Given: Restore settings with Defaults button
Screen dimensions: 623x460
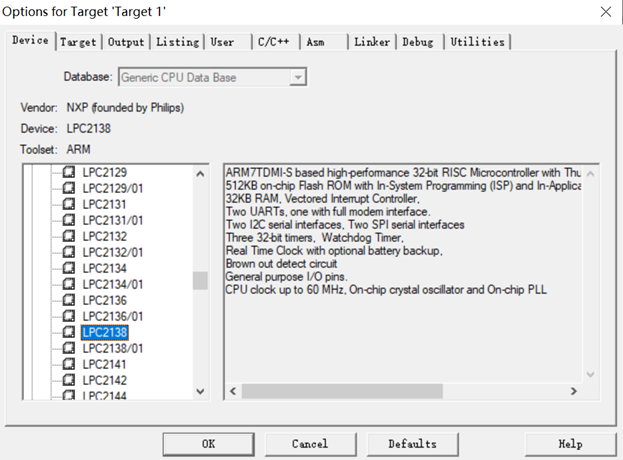Looking at the screenshot, I should [412, 444].
